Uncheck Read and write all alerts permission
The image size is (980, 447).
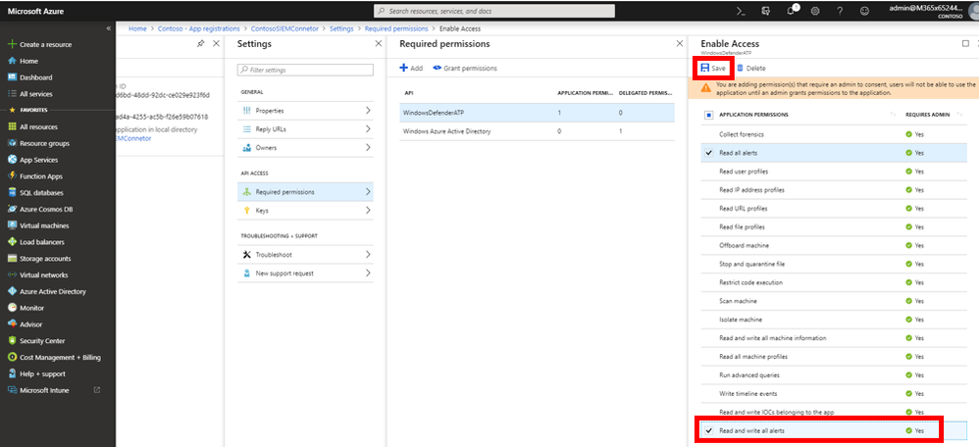click(708, 430)
